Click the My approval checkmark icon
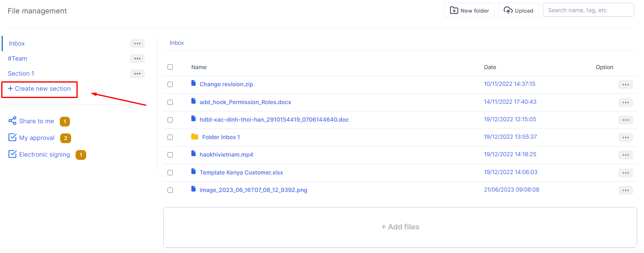 click(12, 137)
